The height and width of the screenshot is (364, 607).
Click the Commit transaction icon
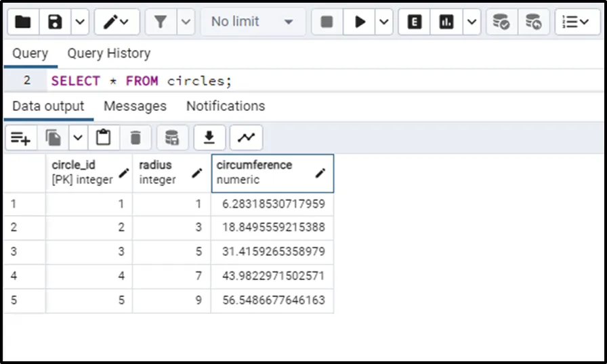[501, 22]
